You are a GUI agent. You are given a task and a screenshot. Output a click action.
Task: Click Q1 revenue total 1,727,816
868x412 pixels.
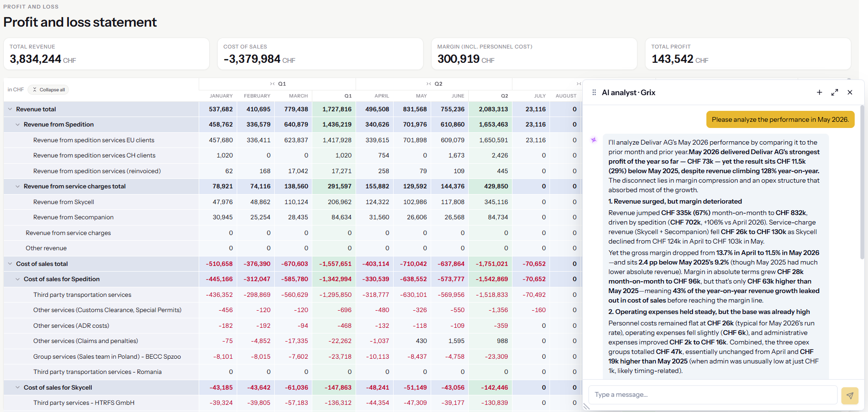[337, 109]
